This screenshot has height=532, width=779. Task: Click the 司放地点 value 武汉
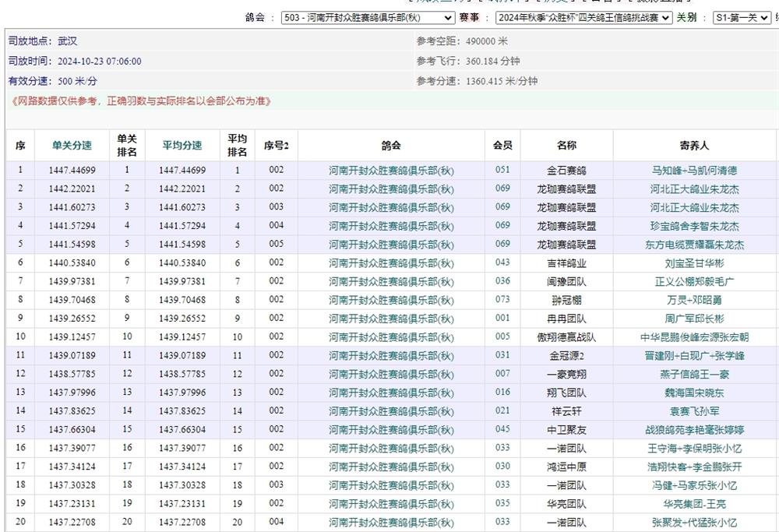(68, 41)
